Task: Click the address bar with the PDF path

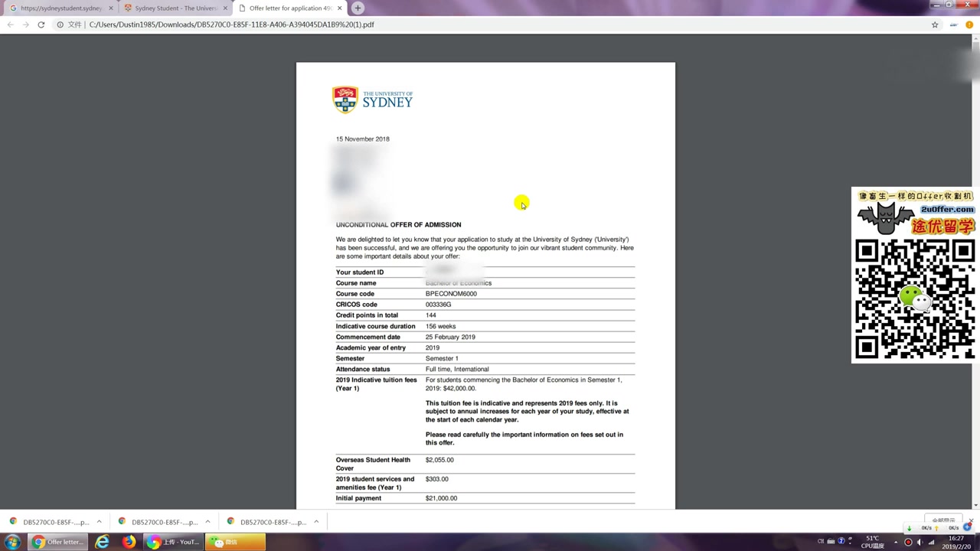Action: [x=490, y=24]
